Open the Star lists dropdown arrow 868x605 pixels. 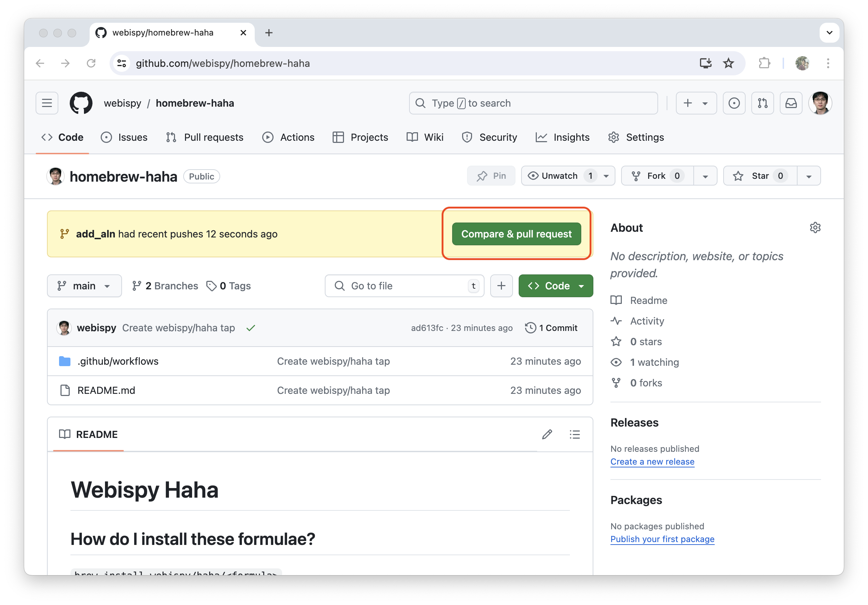(809, 176)
